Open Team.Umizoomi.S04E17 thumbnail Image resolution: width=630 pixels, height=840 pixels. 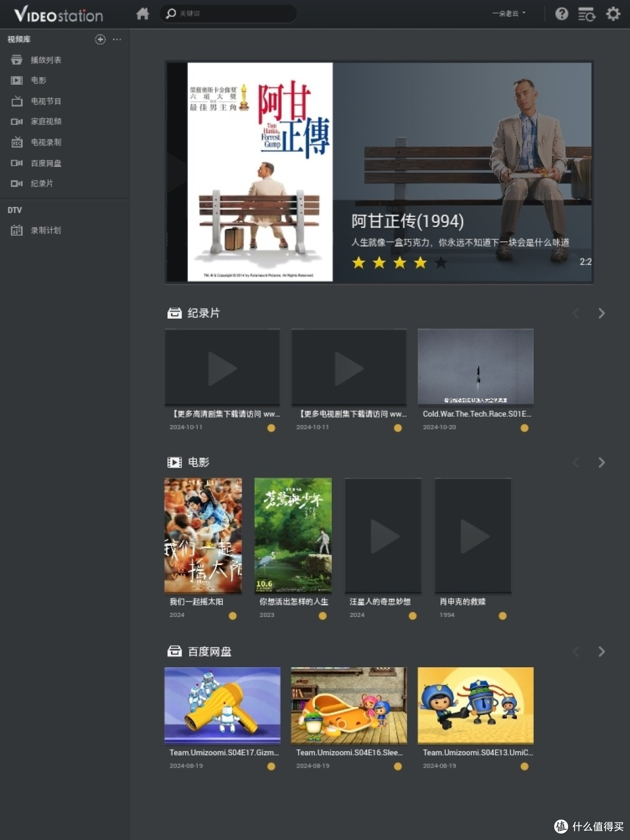click(222, 705)
